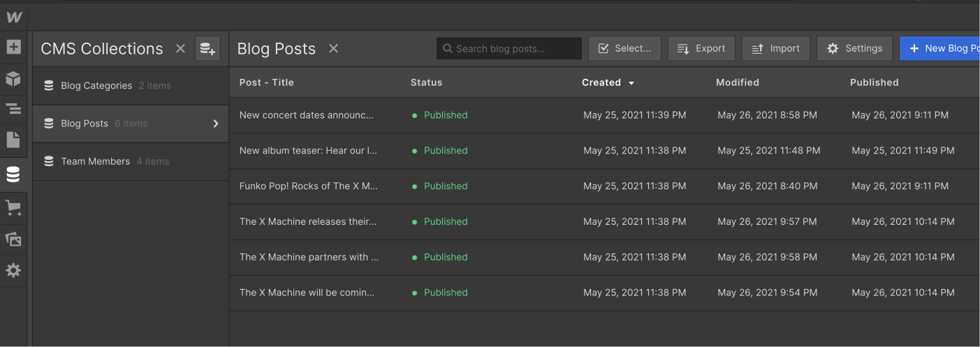
Task: Click the Select... button
Action: coord(624,48)
